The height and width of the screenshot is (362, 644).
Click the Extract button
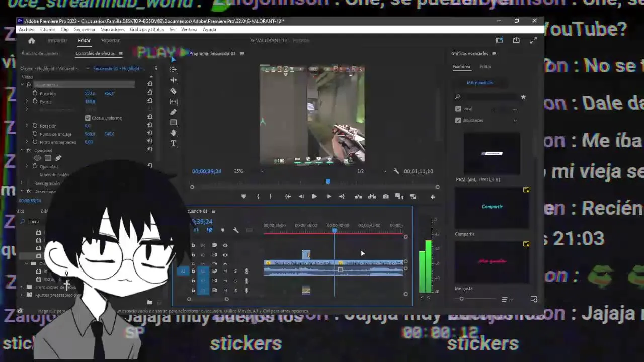pyautogui.click(x=372, y=197)
